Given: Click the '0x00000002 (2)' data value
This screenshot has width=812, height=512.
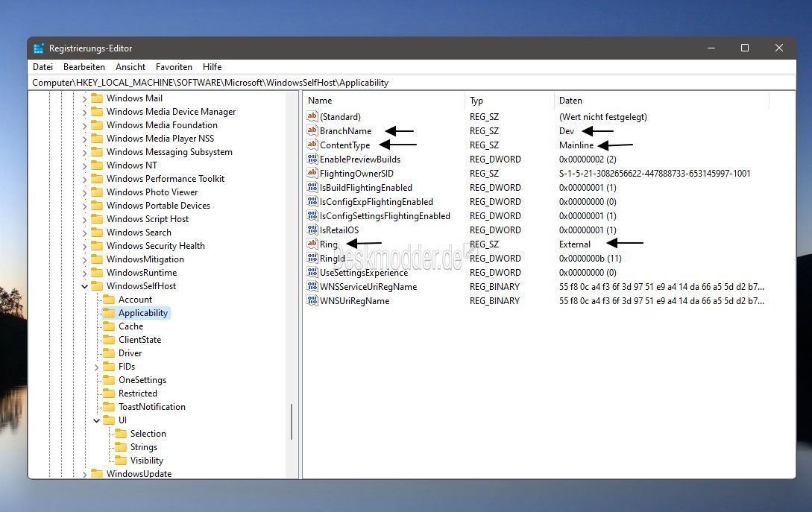Looking at the screenshot, I should (588, 159).
